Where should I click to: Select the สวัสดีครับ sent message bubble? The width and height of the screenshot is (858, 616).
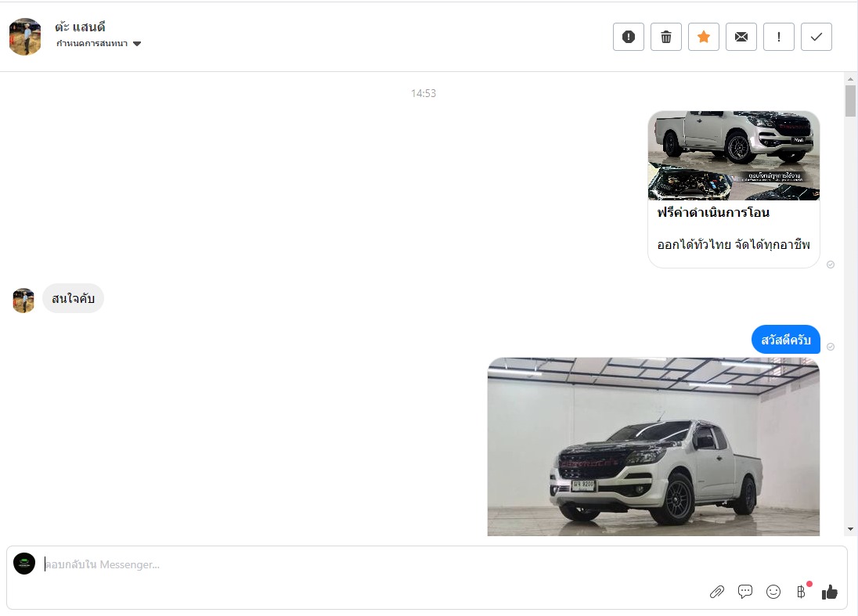(786, 340)
